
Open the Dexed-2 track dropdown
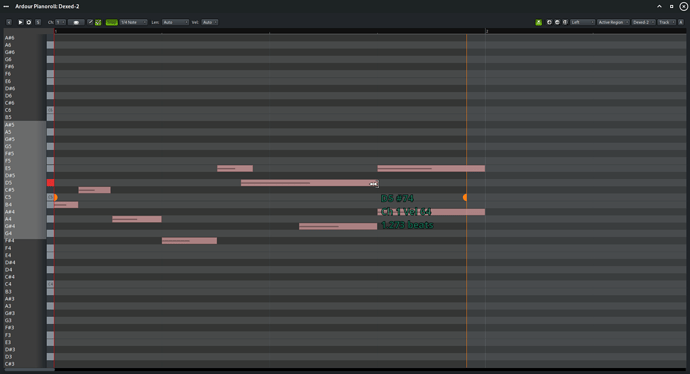coord(643,22)
